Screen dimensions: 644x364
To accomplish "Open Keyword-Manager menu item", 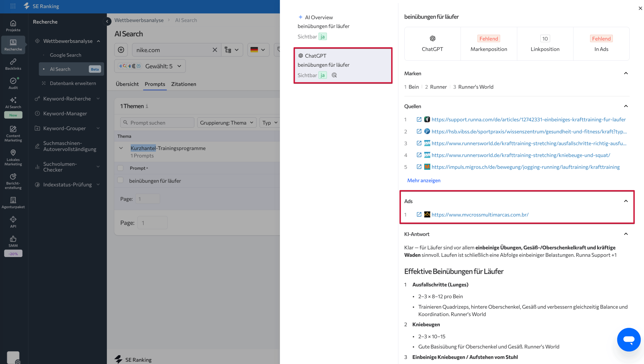I will [65, 114].
